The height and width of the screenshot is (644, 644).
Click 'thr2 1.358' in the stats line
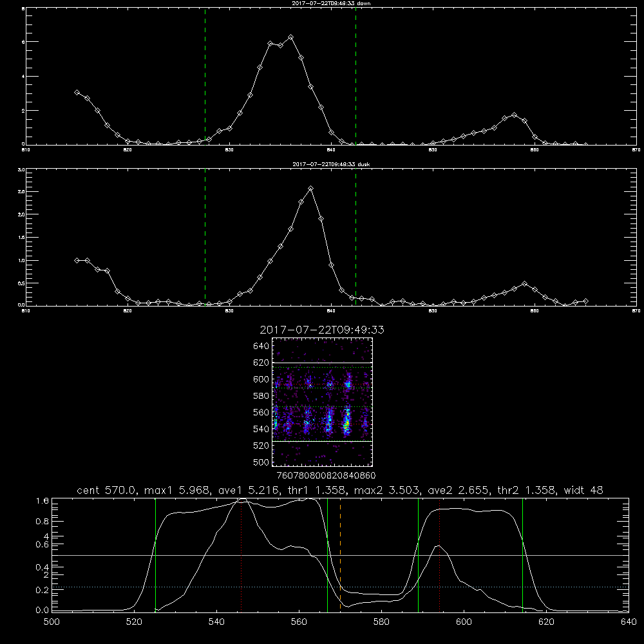[526, 490]
